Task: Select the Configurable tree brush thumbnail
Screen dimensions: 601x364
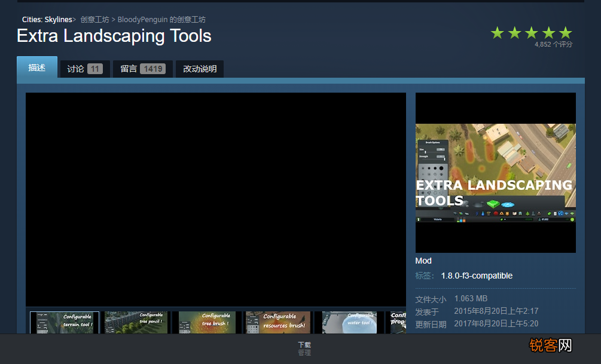Action: click(207, 323)
